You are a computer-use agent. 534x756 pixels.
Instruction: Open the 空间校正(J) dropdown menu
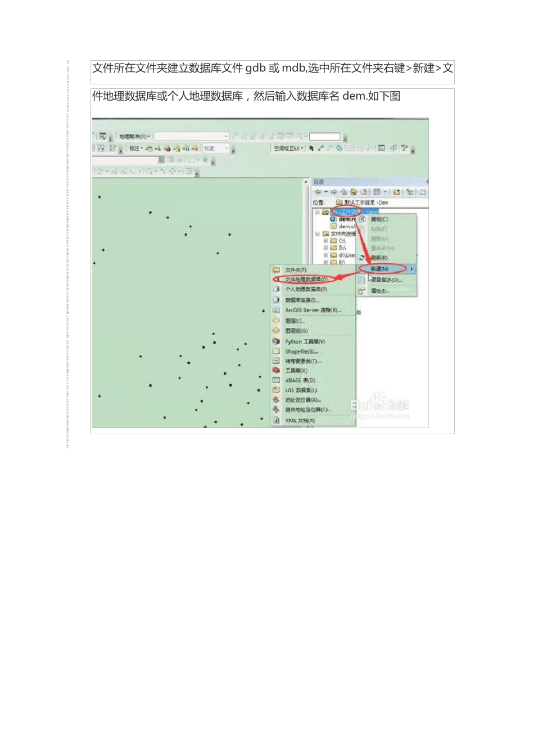288,148
